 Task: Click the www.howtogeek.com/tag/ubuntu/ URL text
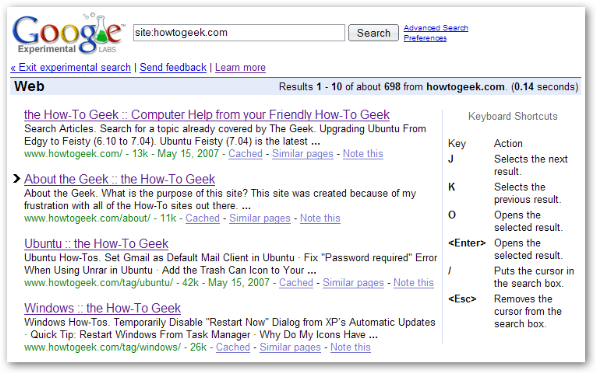[x=98, y=283]
